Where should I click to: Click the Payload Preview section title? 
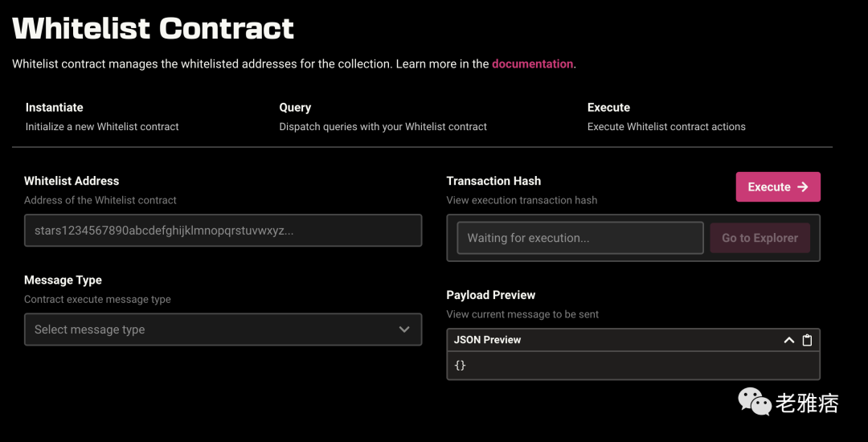[x=491, y=295]
